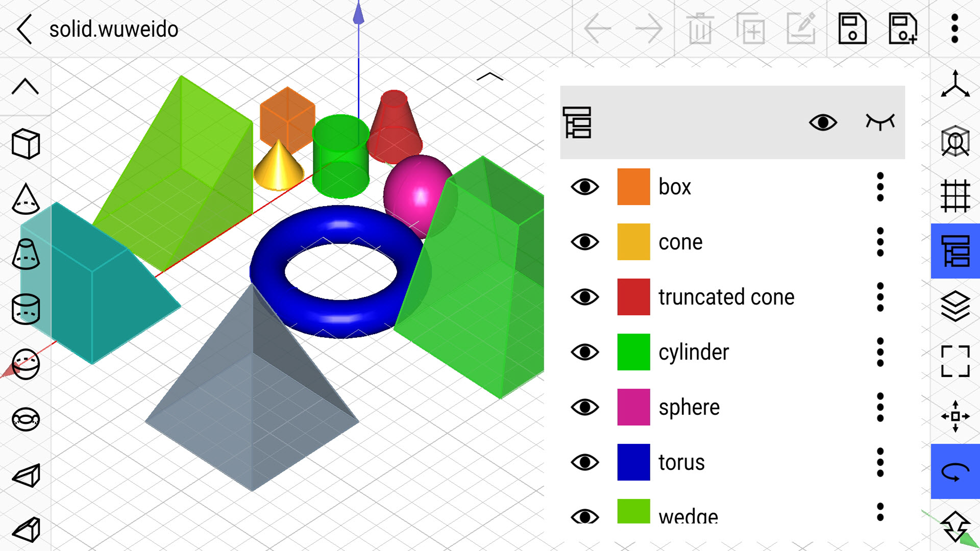Click the save file button
The image size is (980, 551).
[x=851, y=27]
